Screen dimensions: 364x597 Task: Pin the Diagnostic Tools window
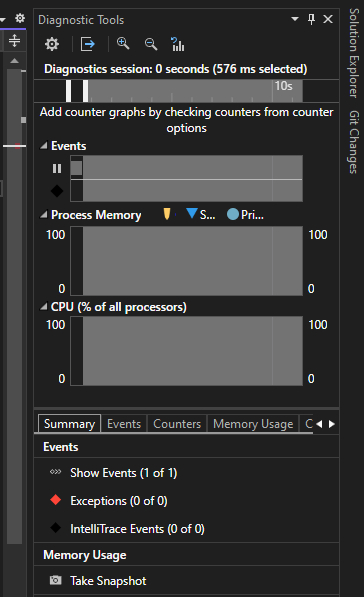(311, 19)
